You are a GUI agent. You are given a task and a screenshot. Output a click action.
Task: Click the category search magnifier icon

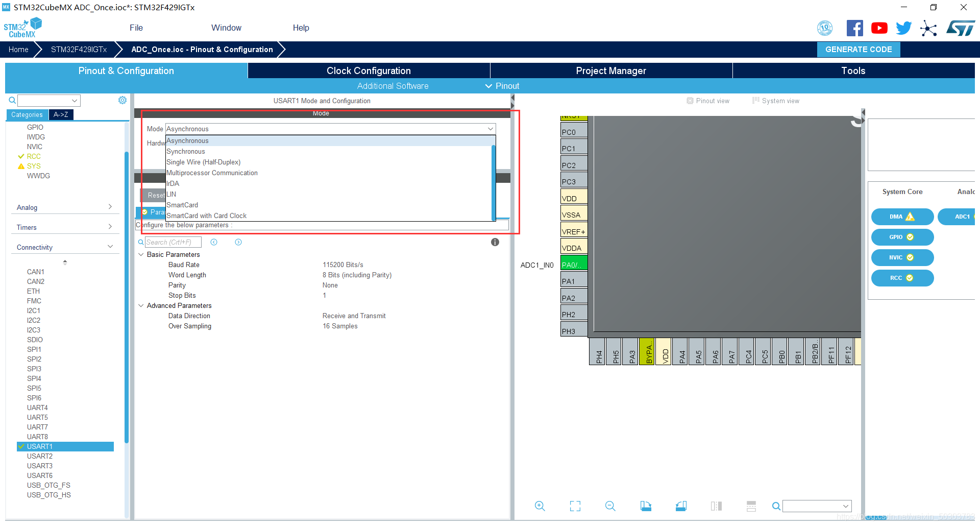pos(12,100)
